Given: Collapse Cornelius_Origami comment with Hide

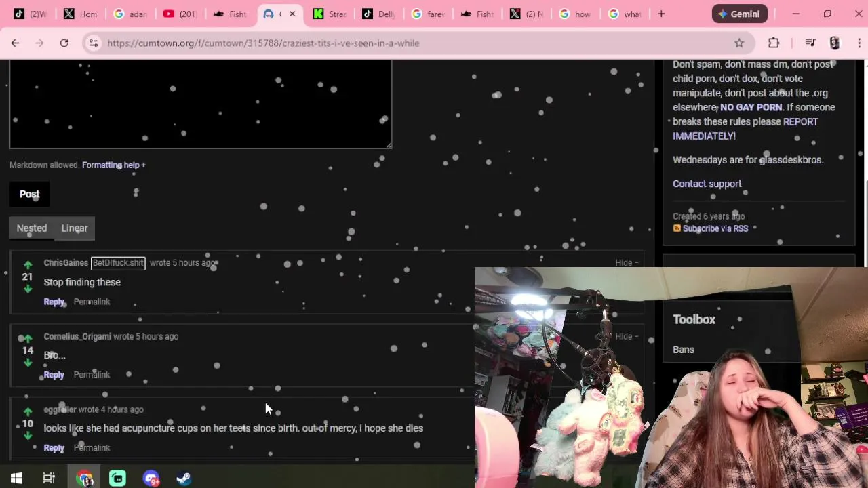Looking at the screenshot, I should (x=627, y=336).
